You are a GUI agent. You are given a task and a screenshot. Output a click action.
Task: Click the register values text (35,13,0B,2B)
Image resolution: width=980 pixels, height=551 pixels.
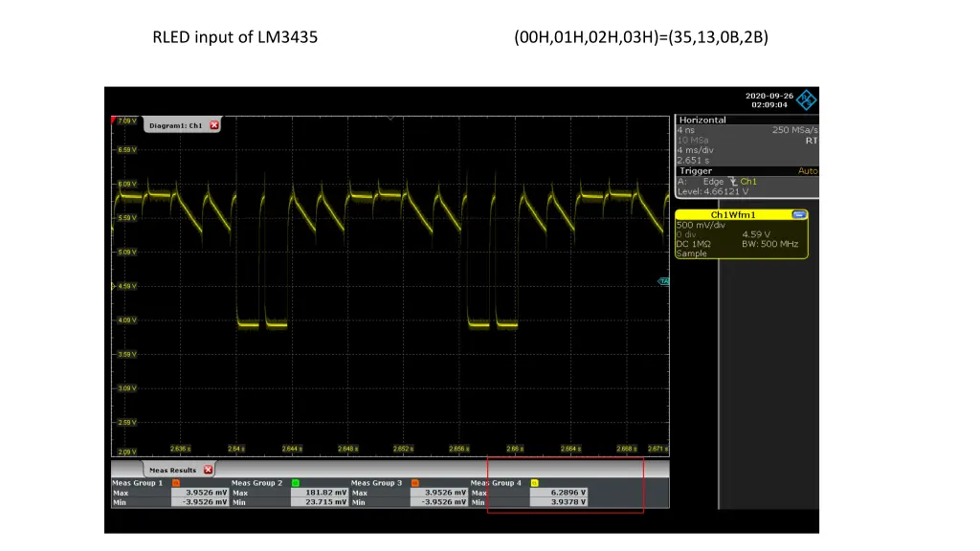pyautogui.click(x=718, y=37)
